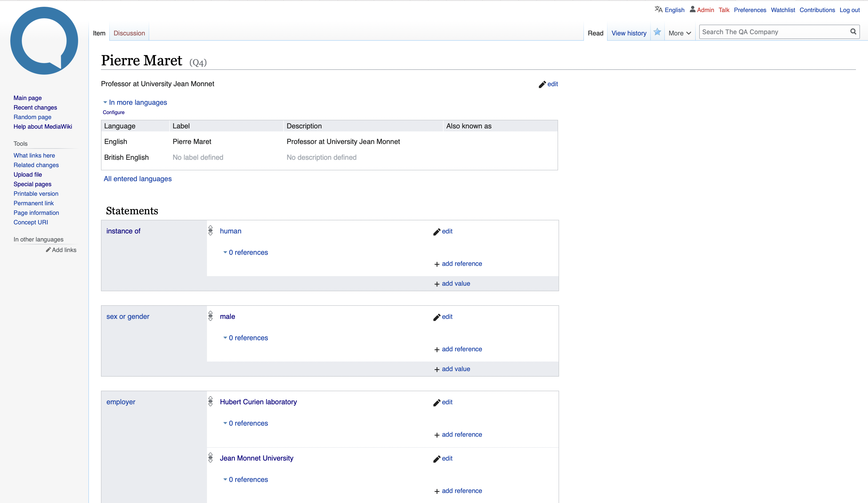Open Page information

36,213
